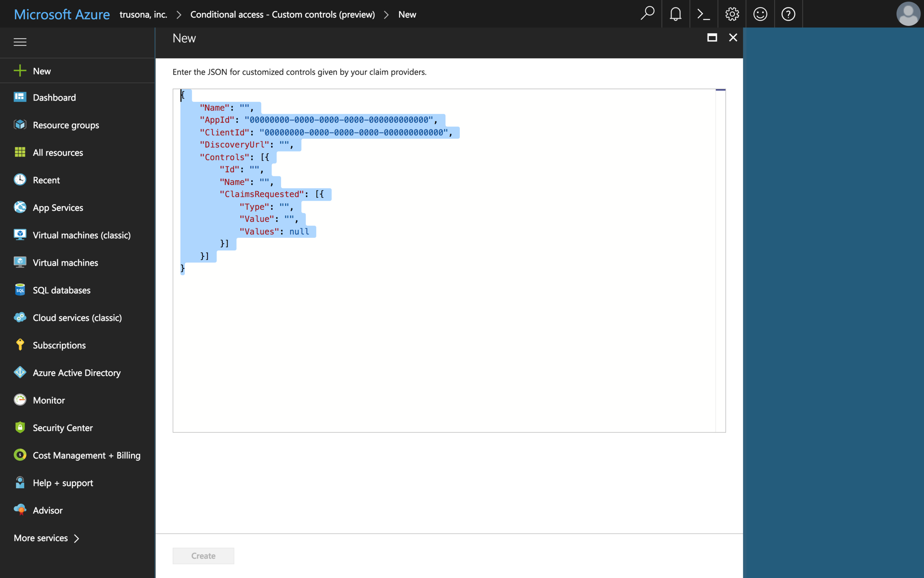The height and width of the screenshot is (578, 924).
Task: Click breadcrumb chevron after trusona, inc.
Action: (x=179, y=14)
